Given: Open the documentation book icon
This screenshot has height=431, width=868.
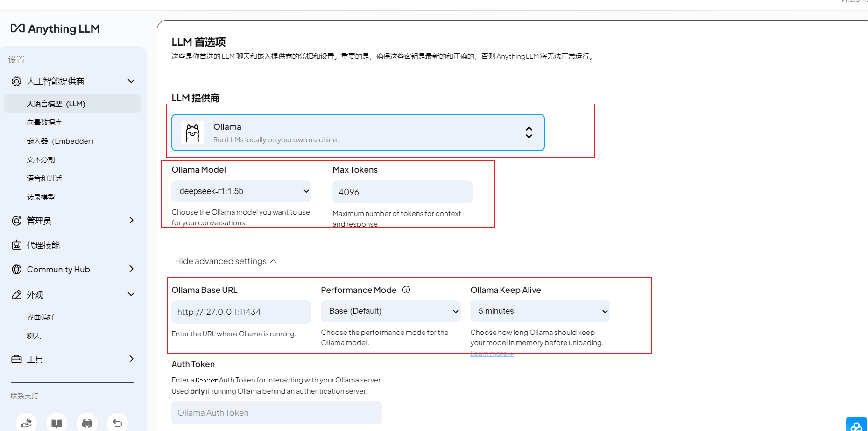Looking at the screenshot, I should pyautogui.click(x=56, y=423).
